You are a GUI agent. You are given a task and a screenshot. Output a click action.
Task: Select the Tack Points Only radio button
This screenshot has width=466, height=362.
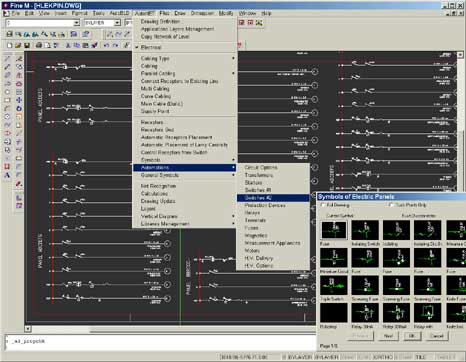tap(392, 205)
